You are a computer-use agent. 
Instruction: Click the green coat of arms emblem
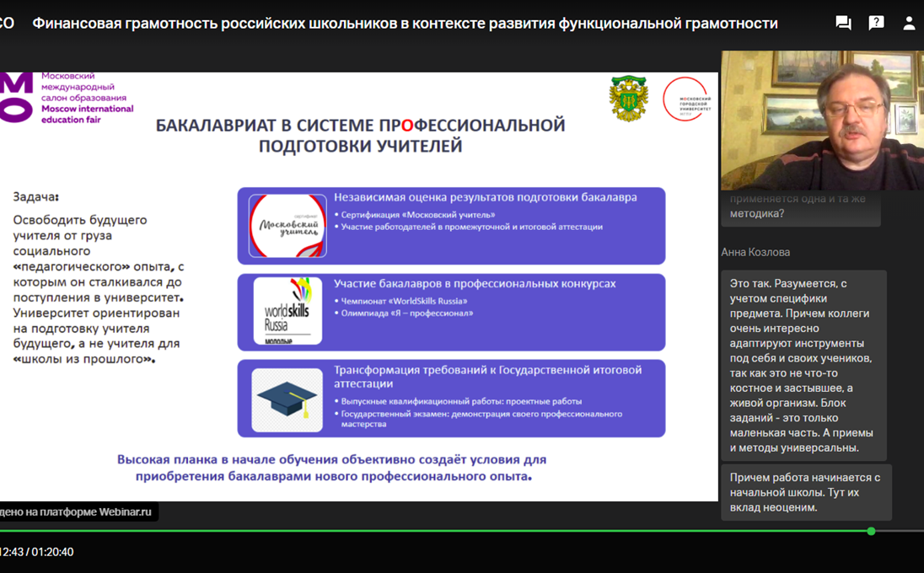628,99
